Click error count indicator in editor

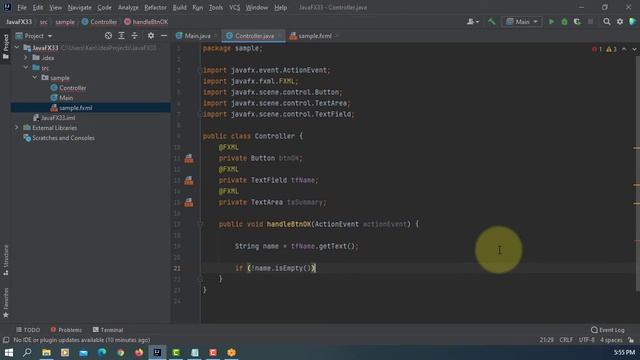pos(597,49)
